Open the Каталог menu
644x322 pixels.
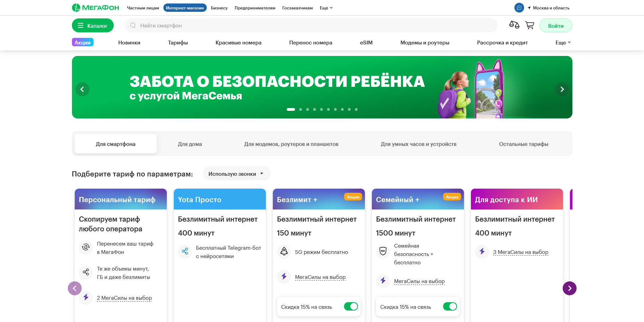93,25
